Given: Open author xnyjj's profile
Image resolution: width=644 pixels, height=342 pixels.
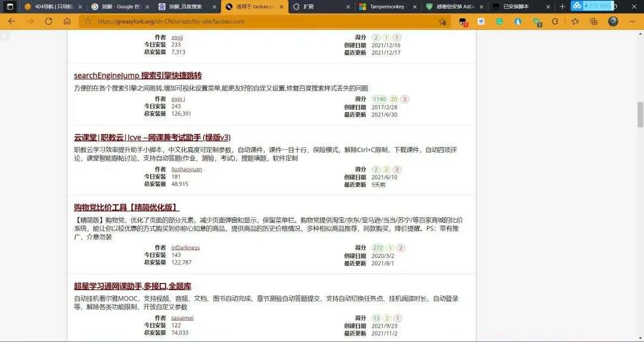Looking at the screenshot, I should [x=177, y=38].
